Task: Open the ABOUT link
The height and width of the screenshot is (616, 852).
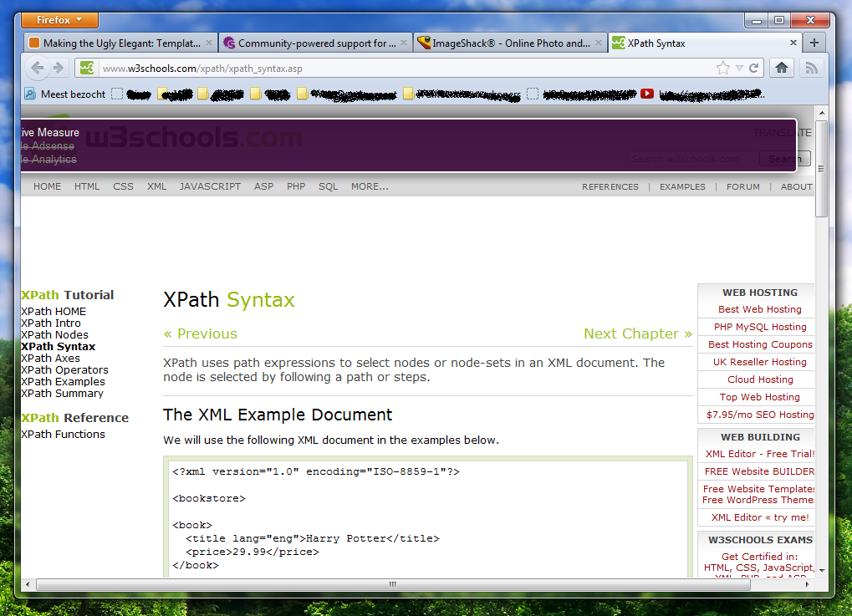Action: tap(797, 187)
